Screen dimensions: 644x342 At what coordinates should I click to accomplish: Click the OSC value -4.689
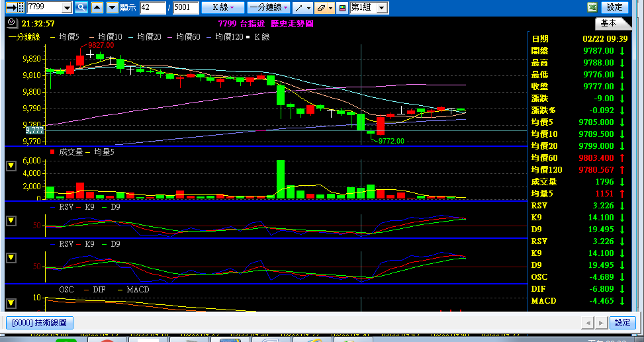click(600, 277)
